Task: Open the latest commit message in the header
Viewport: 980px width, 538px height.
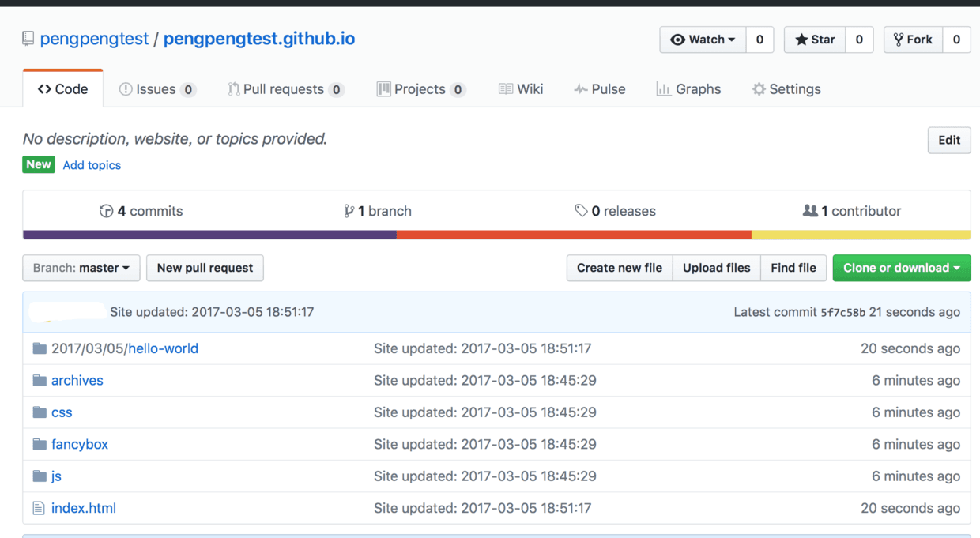Action: (x=212, y=312)
